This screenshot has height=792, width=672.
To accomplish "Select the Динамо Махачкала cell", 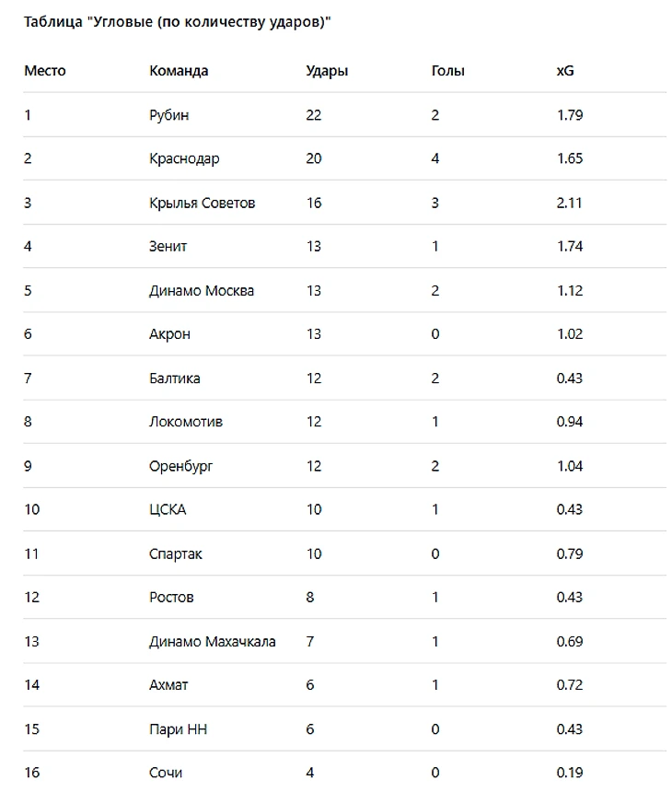I will [x=213, y=641].
